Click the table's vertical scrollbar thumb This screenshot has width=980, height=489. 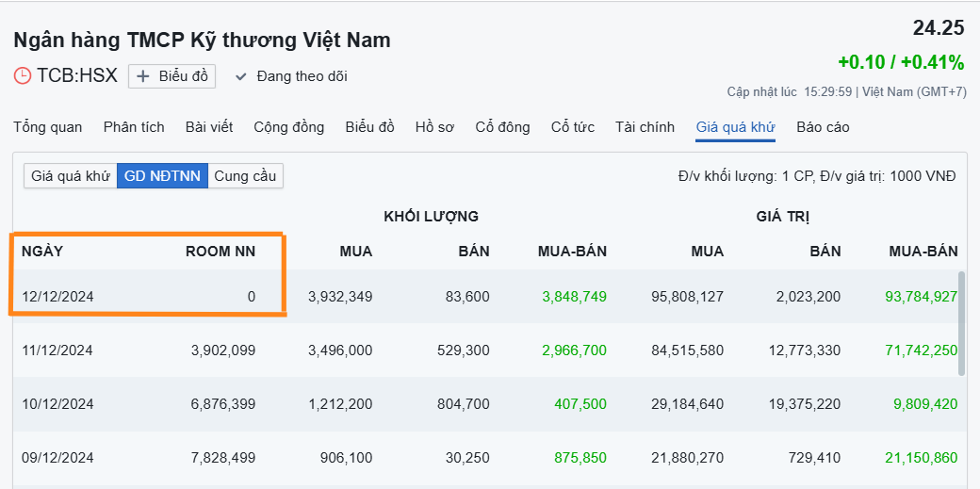pyautogui.click(x=962, y=323)
